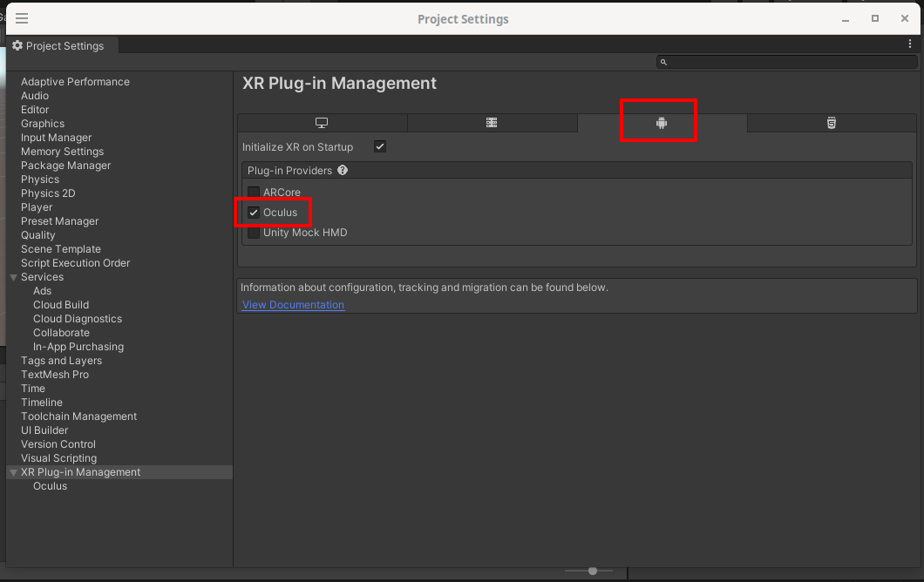Select the Player settings category

pyautogui.click(x=37, y=207)
